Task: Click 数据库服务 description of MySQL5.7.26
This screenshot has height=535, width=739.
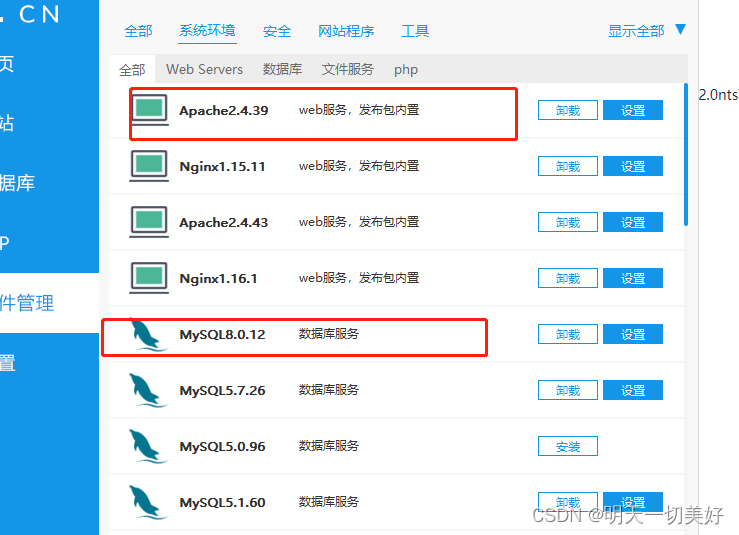Action: tap(328, 390)
